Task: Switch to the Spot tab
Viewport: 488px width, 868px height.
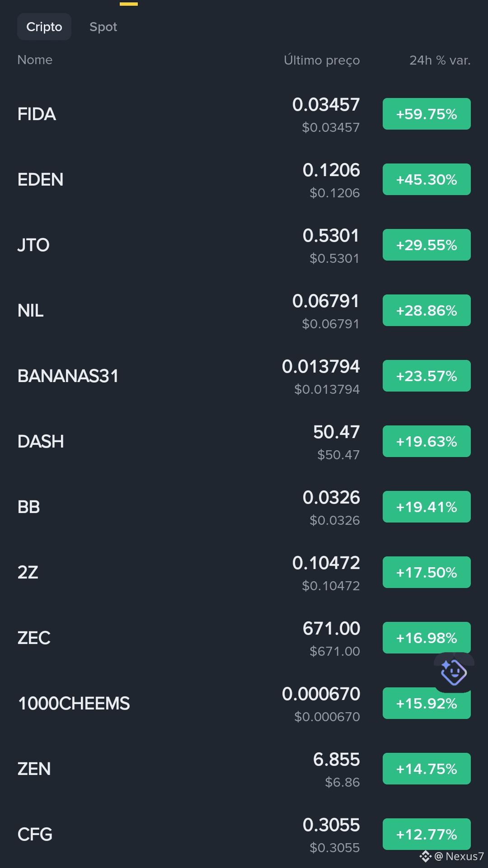Action: tap(103, 27)
